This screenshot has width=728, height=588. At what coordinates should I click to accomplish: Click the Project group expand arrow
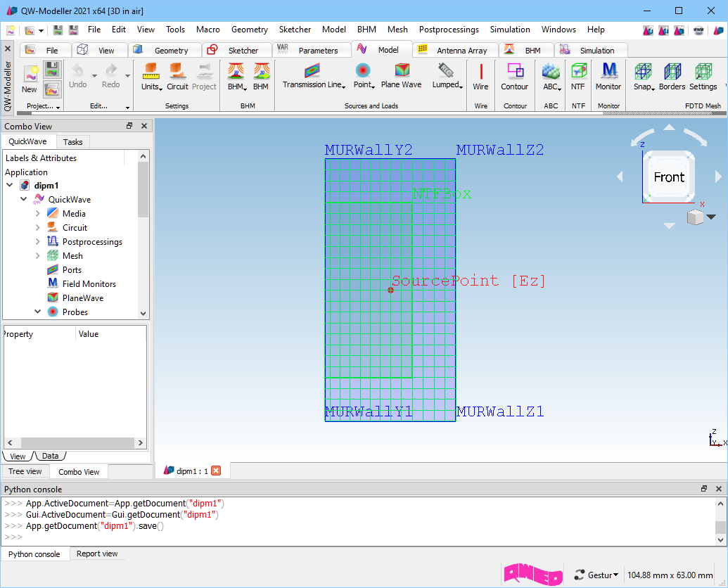coord(58,107)
